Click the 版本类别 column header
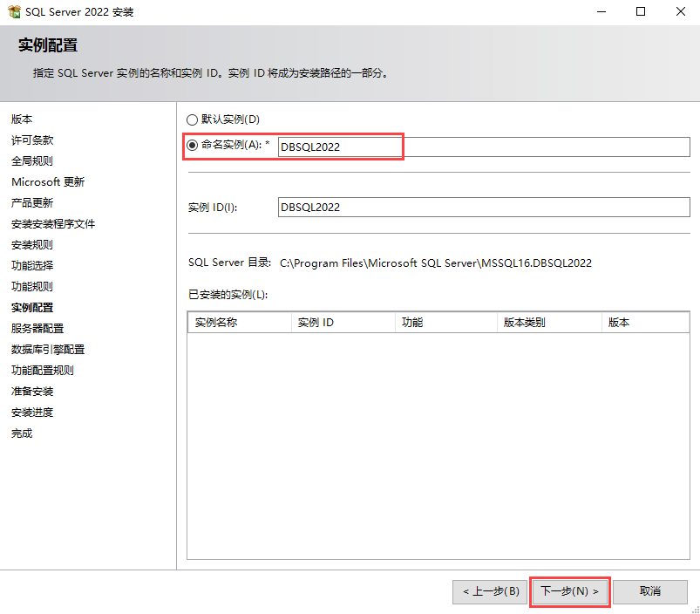Viewport: 700px width, 614px height. pyautogui.click(x=548, y=323)
